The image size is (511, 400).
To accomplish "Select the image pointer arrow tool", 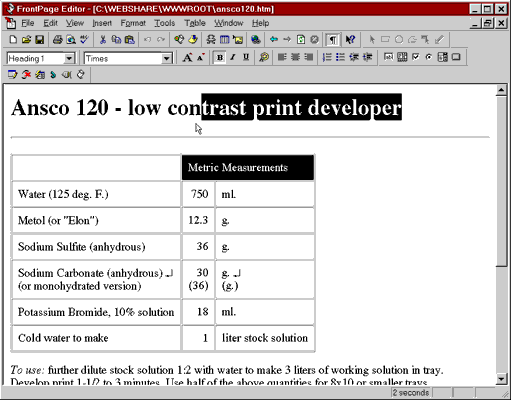I will click(x=372, y=40).
